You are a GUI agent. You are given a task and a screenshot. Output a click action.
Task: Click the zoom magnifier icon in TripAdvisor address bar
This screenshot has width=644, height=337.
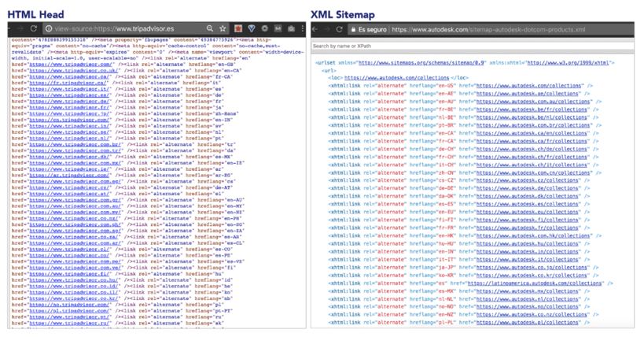[x=210, y=28]
